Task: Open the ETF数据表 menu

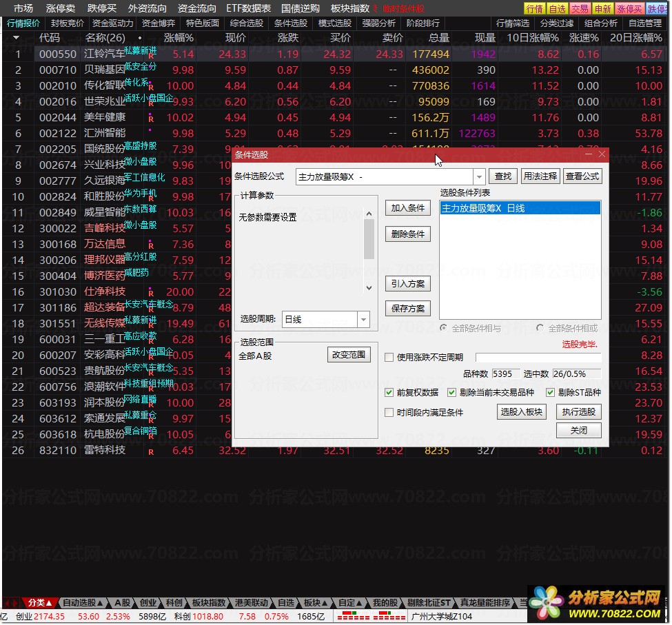Action: (249, 8)
